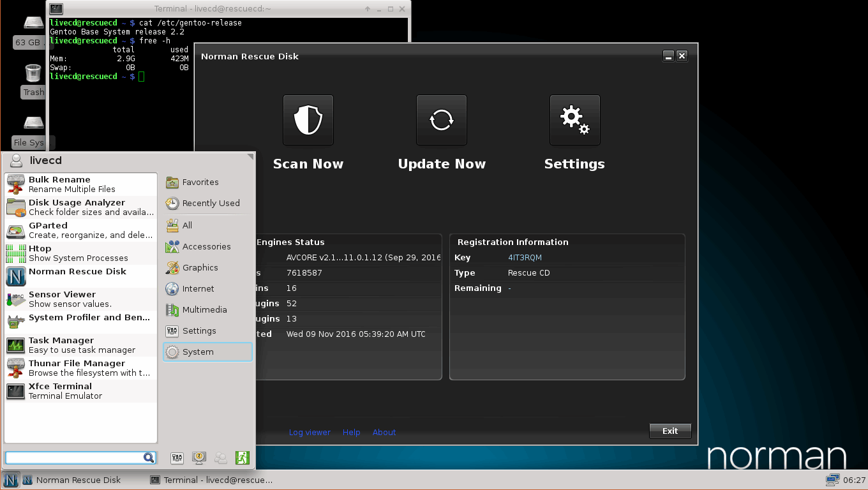Image resolution: width=868 pixels, height=490 pixels.
Task: Open Bulk Rename from the menu
Action: [x=80, y=184]
